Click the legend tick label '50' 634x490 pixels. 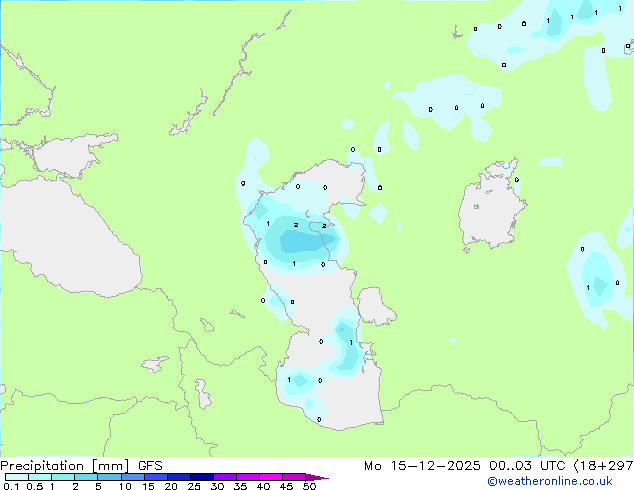[x=309, y=486]
